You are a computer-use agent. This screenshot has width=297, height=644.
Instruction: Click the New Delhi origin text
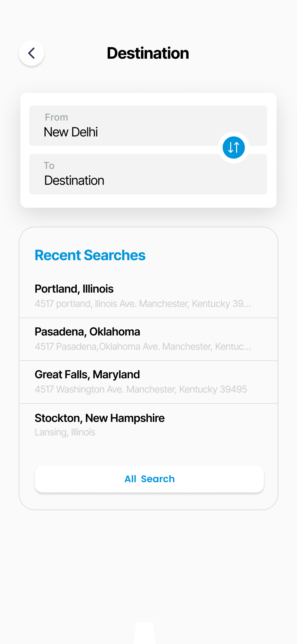71,132
